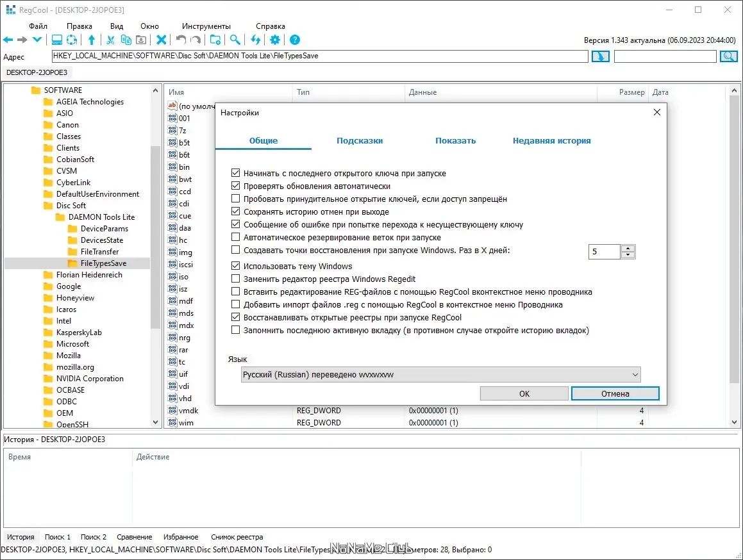This screenshot has height=560, width=743.
Task: Switch to the Подсказки tab
Action: click(x=360, y=141)
